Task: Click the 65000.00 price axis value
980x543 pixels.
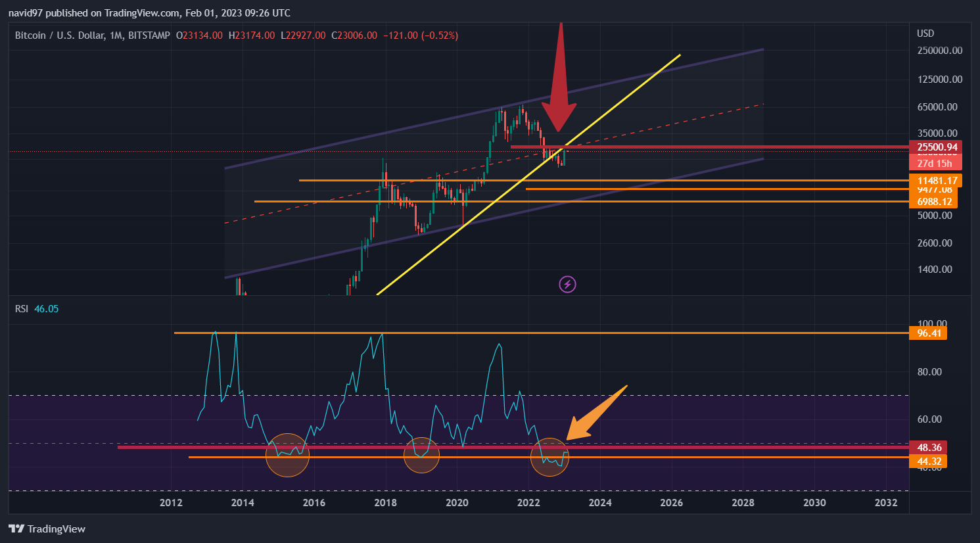Action: click(x=937, y=107)
